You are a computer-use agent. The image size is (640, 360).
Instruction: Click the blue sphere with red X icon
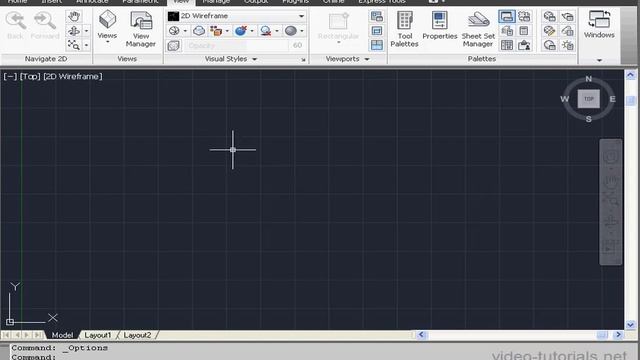241,31
